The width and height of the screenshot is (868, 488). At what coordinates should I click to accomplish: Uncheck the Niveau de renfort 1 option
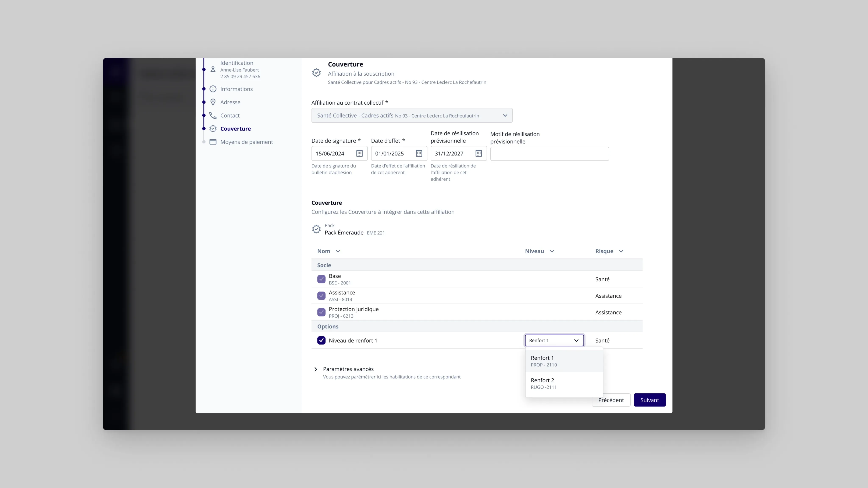[321, 341]
